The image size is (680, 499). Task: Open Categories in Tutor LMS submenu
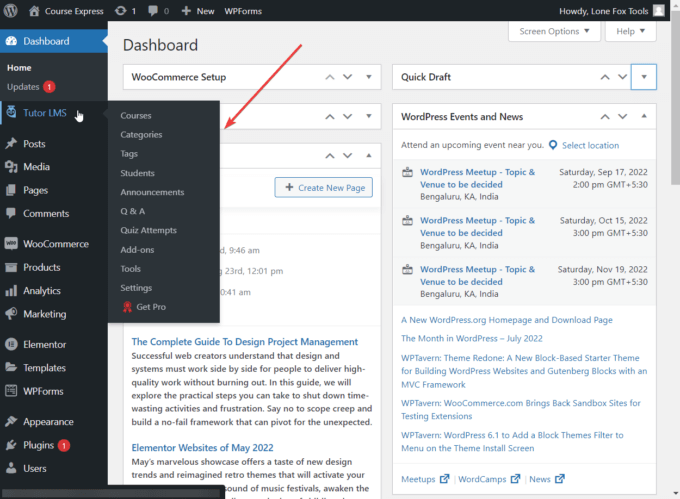tap(141, 135)
